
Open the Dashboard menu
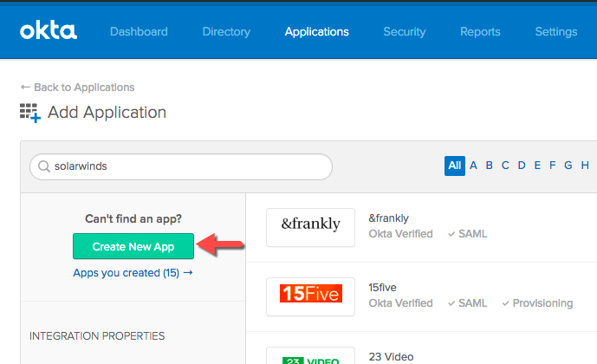tap(139, 31)
